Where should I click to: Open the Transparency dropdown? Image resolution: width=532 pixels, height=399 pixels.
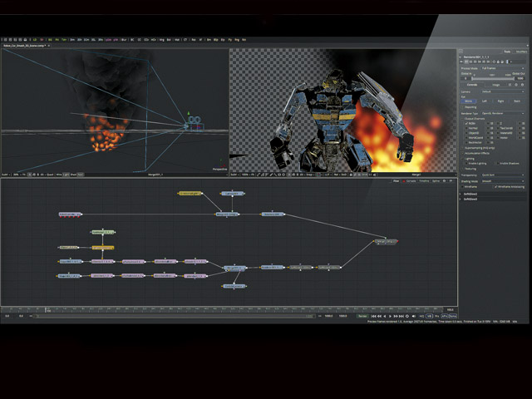tap(503, 175)
